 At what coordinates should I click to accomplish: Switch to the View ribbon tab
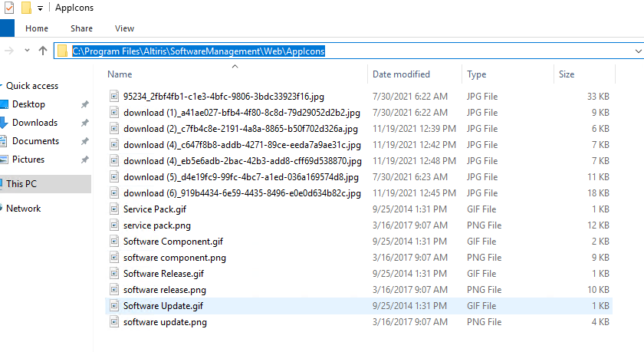click(124, 28)
